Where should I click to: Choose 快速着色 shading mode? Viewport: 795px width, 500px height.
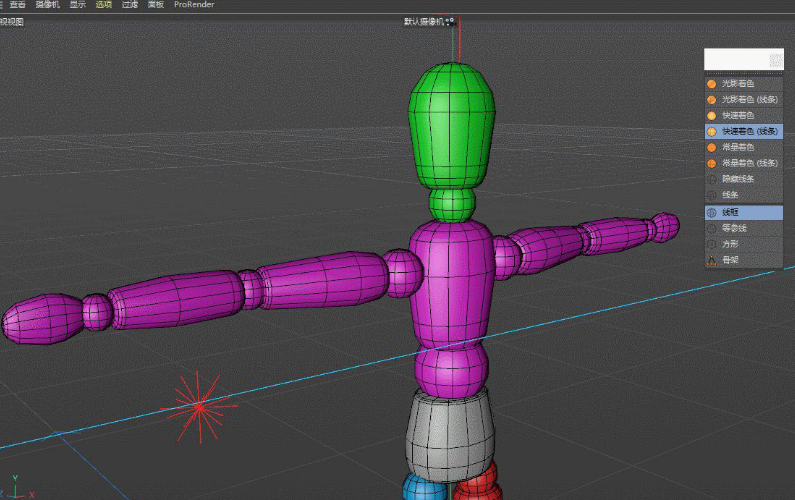pyautogui.click(x=744, y=115)
